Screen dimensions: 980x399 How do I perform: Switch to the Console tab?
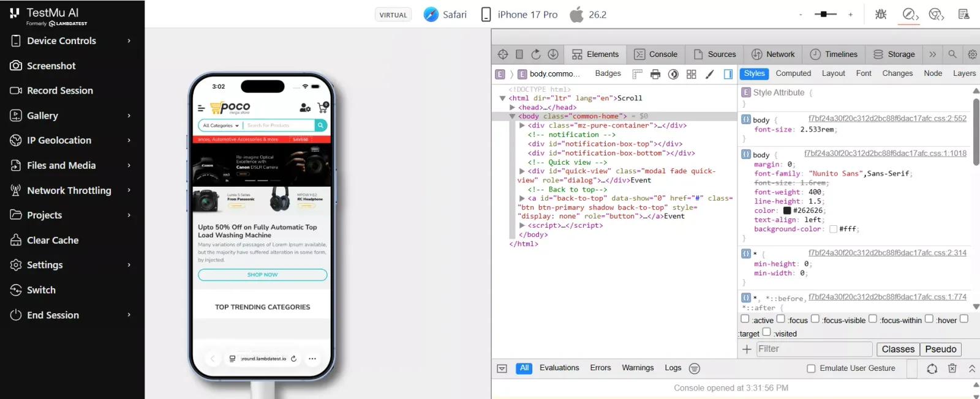pyautogui.click(x=655, y=54)
